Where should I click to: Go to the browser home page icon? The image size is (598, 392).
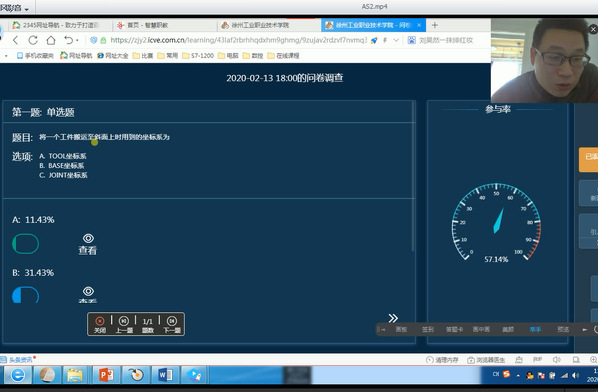[51, 40]
